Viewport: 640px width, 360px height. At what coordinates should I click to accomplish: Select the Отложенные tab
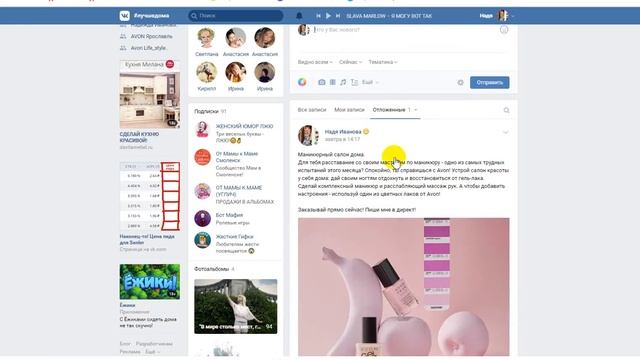click(x=391, y=110)
